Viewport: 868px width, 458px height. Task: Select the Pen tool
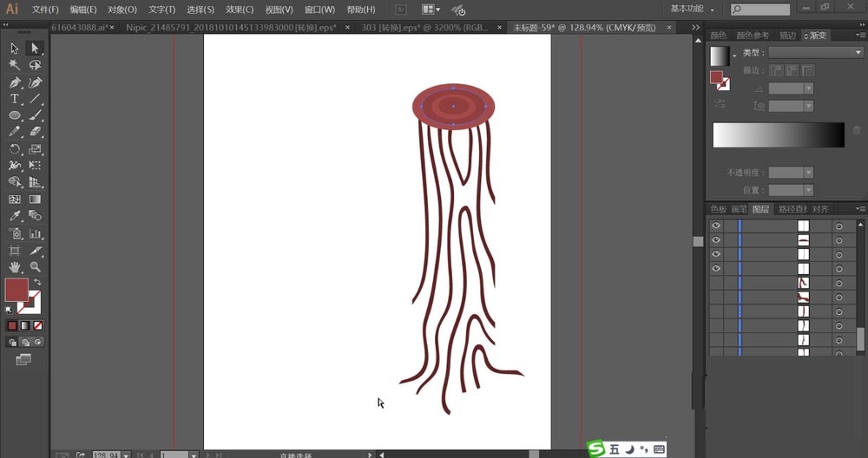(15, 82)
